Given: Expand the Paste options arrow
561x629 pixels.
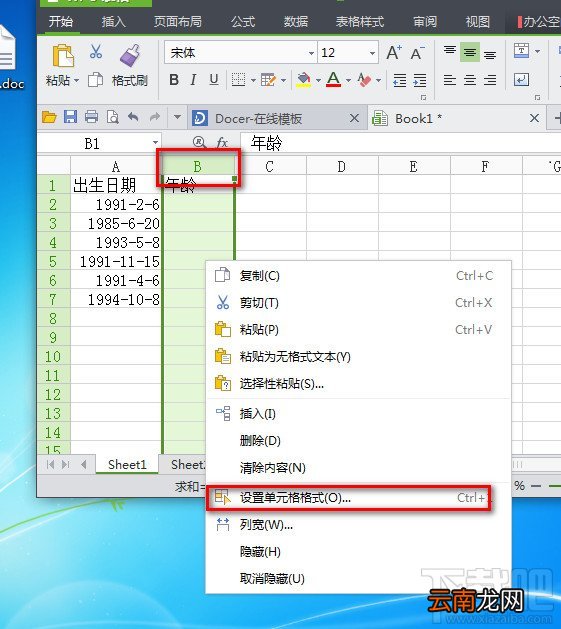Looking at the screenshot, I should coord(76,81).
